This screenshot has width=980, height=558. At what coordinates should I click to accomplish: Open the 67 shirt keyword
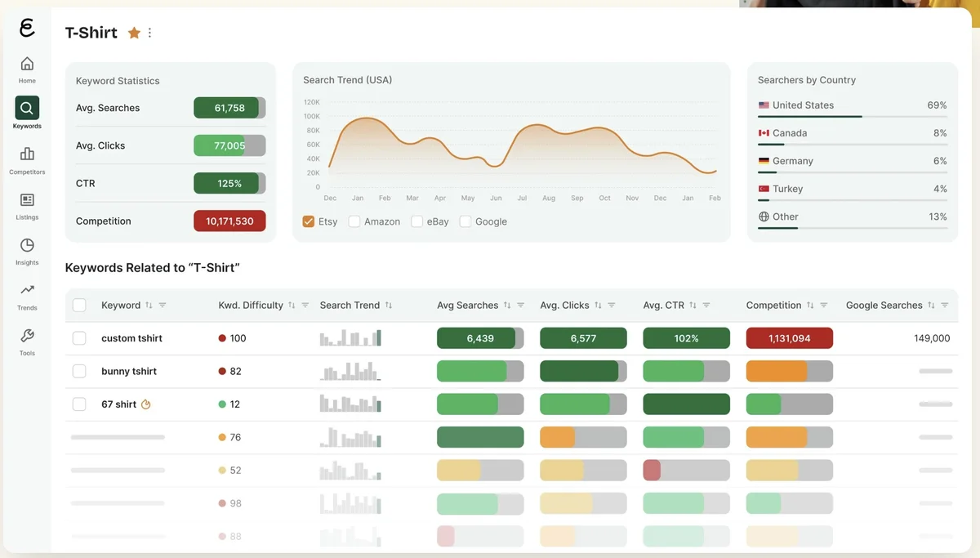click(119, 404)
